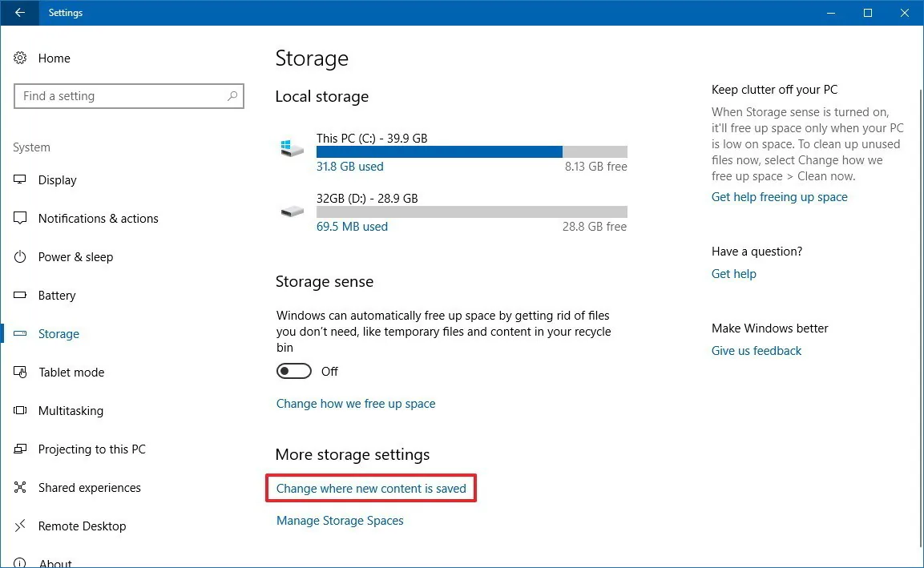Click the Display monitor icon

(20, 179)
